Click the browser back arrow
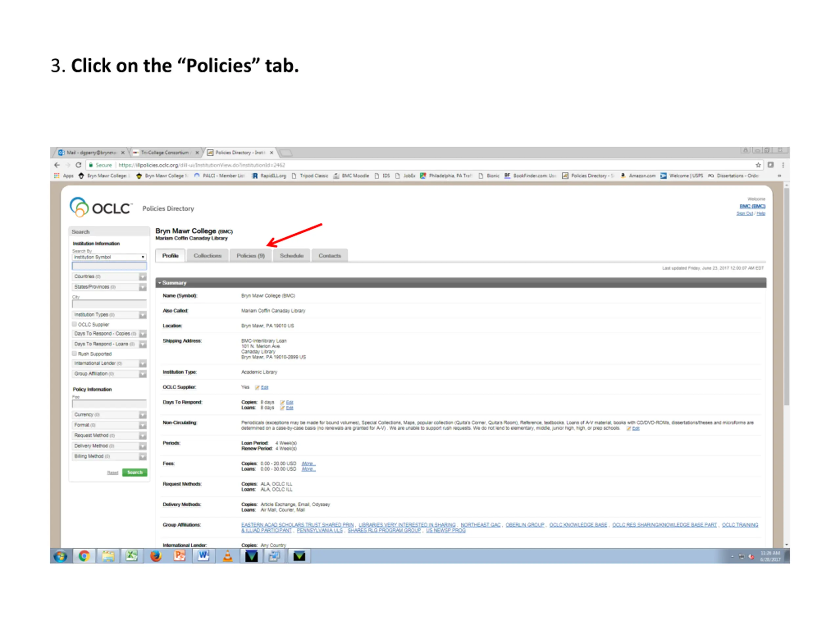This screenshot has width=840, height=630. point(57,165)
